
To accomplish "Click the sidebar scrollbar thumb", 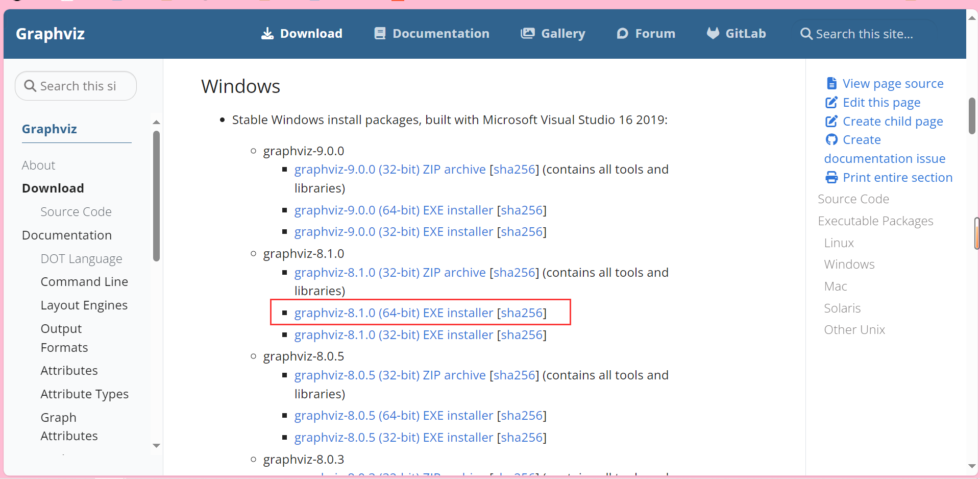I will (157, 196).
